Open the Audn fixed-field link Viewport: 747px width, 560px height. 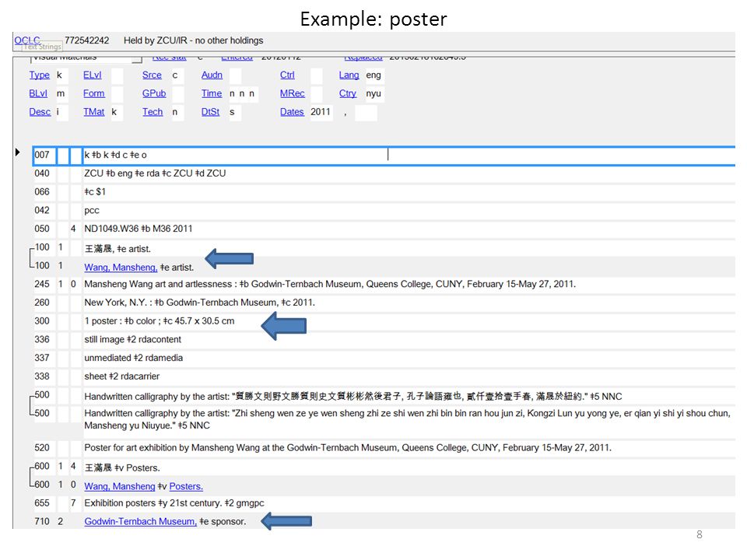[212, 75]
